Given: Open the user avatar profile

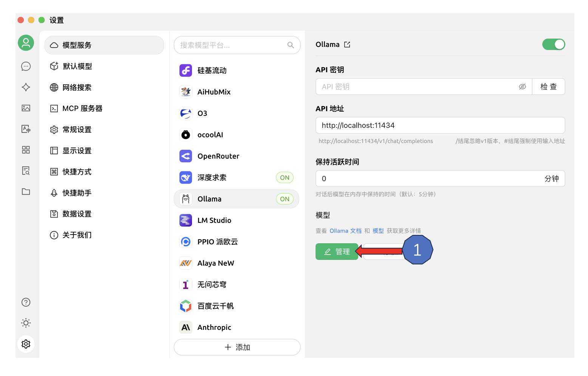Looking at the screenshot, I should [26, 43].
